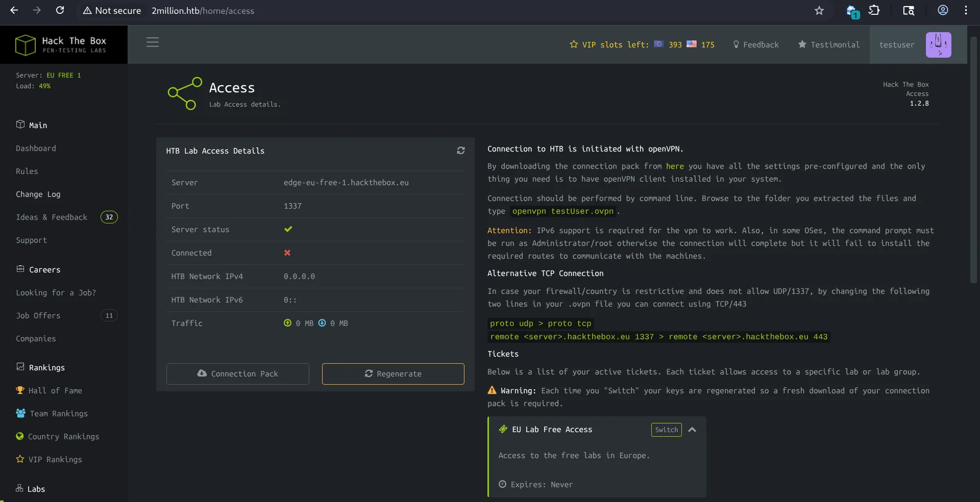Screen dimensions: 980x502
Task: Click the yellow warning triangle icon
Action: [x=492, y=390]
